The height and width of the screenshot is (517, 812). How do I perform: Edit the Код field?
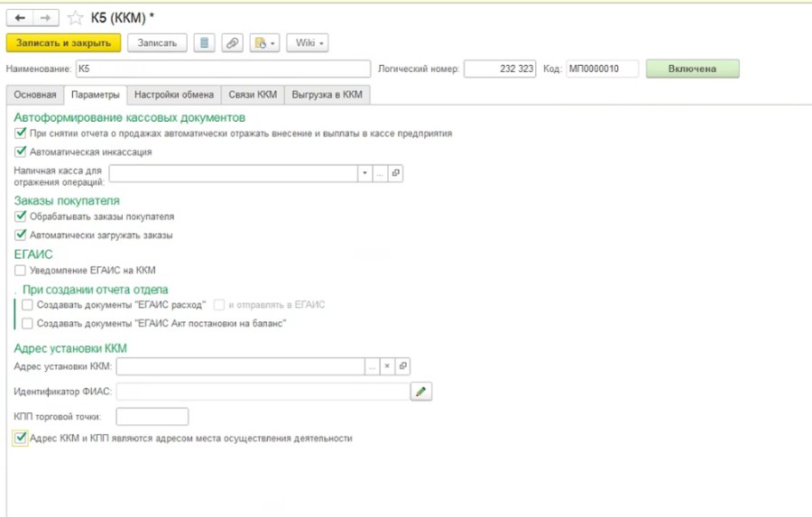[x=603, y=69]
